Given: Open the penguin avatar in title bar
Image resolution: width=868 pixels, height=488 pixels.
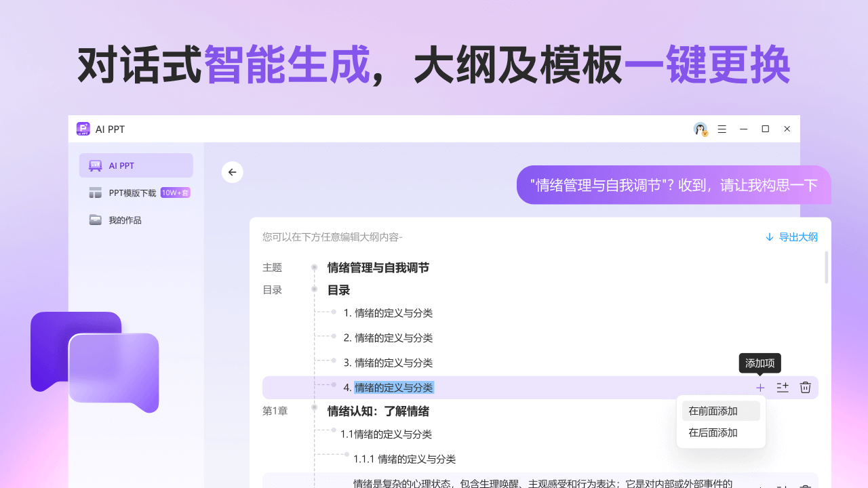Looking at the screenshot, I should point(701,129).
